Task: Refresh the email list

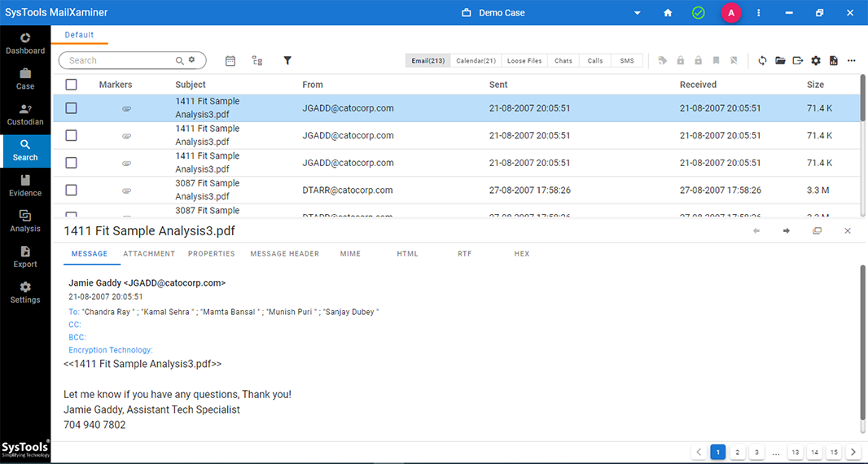Action: point(762,61)
